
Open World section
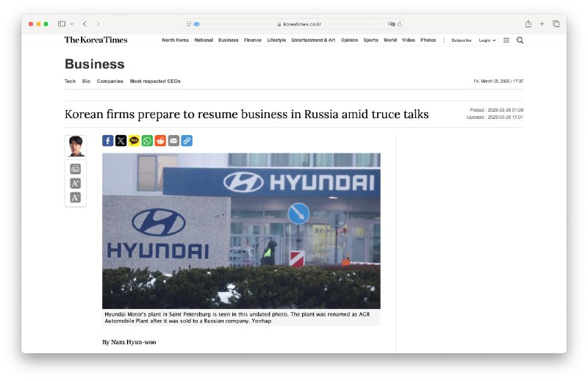pos(390,40)
